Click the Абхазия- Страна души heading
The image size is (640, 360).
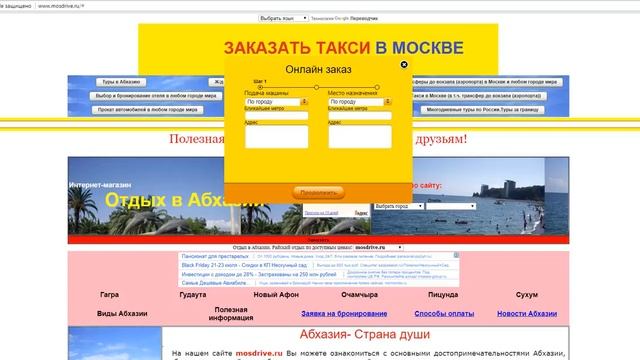pos(364,334)
